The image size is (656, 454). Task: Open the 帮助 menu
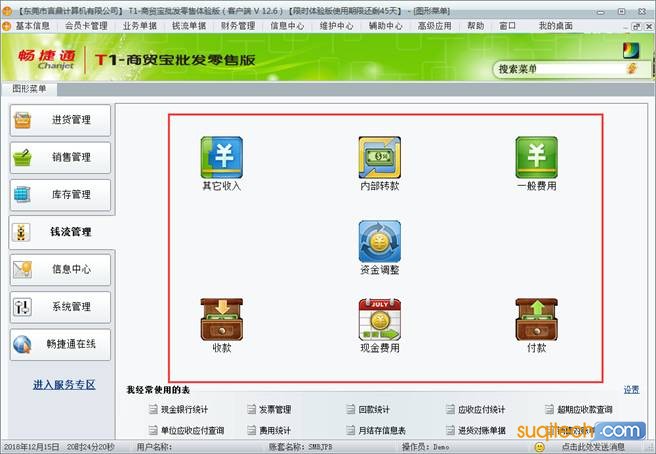475,26
